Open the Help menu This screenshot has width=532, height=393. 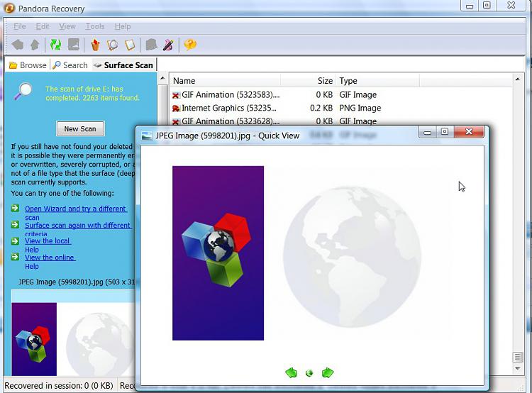(123, 26)
